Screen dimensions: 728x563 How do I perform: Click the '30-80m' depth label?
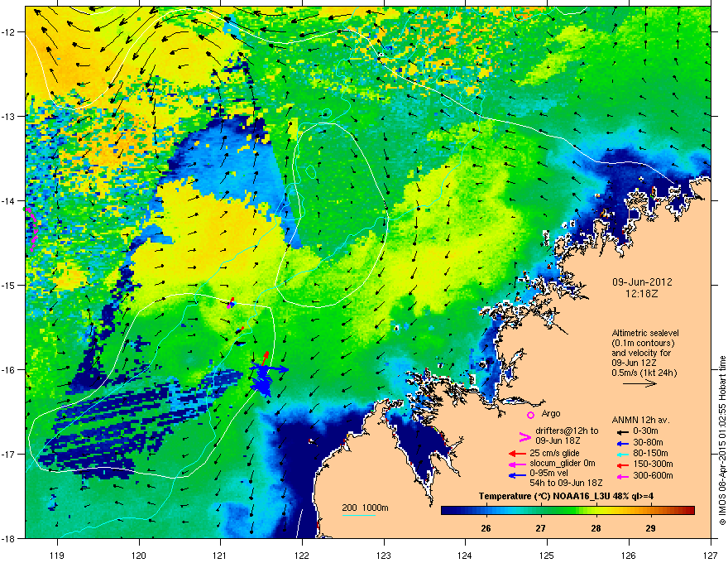[x=648, y=443]
